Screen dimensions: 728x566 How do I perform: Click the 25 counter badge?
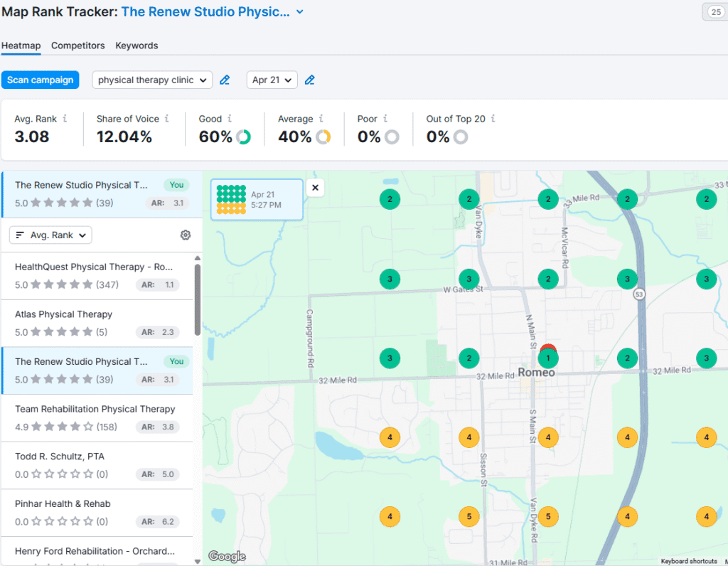716,12
